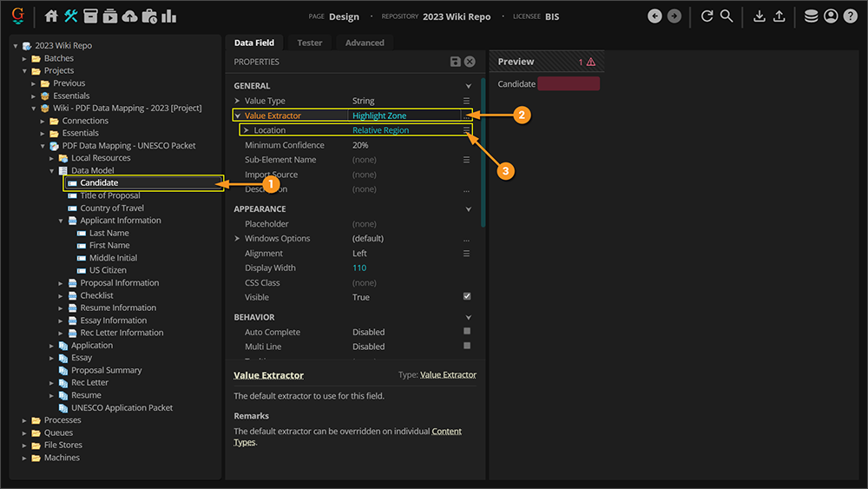Viewport: 868px width, 489px height.
Task: Select Title of Proposal in Data Model
Action: [110, 195]
